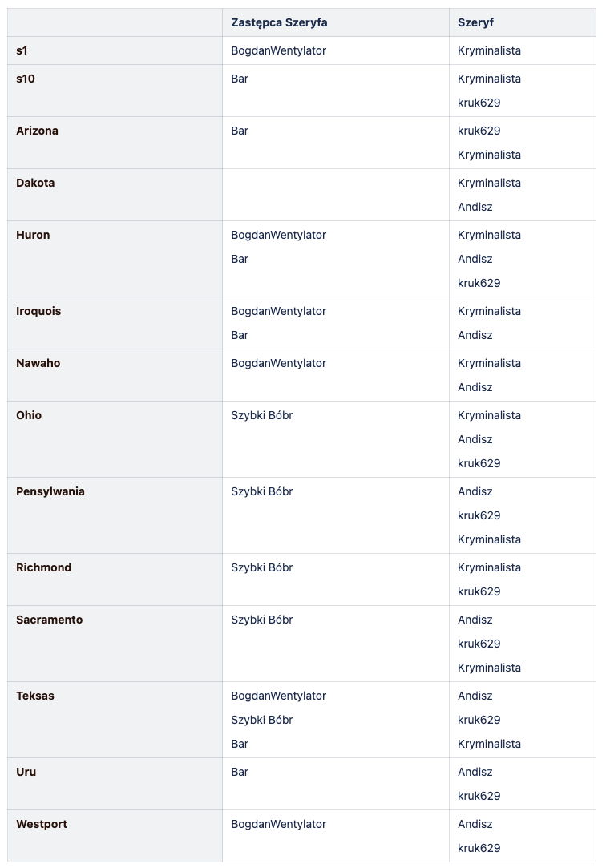Select the "s10" row header
Viewport: 610px width, 868px height.
coord(26,79)
